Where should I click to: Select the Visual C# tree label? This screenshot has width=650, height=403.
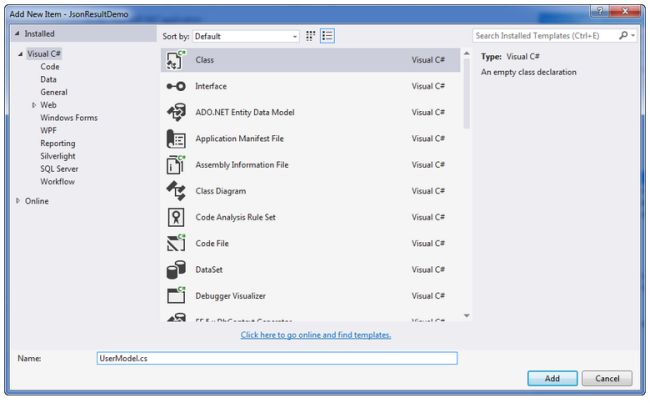44,54
